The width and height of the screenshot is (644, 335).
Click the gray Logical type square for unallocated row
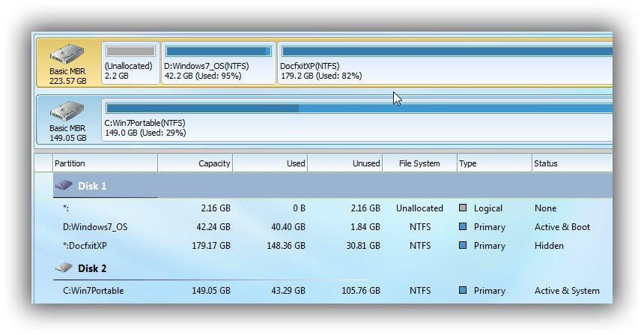(463, 208)
